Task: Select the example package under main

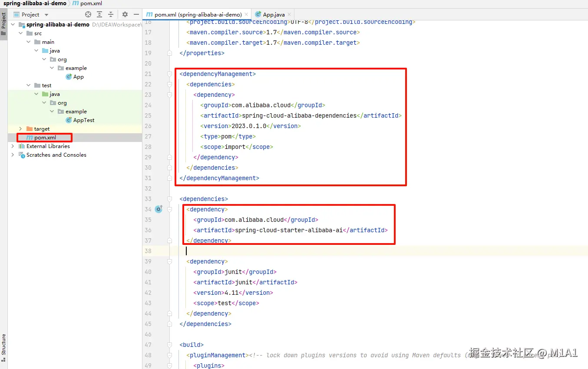Action: pyautogui.click(x=76, y=68)
